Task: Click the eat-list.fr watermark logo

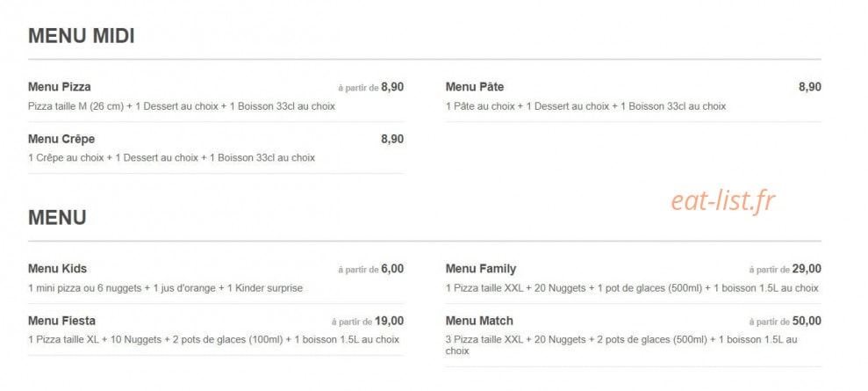Action: (x=723, y=201)
